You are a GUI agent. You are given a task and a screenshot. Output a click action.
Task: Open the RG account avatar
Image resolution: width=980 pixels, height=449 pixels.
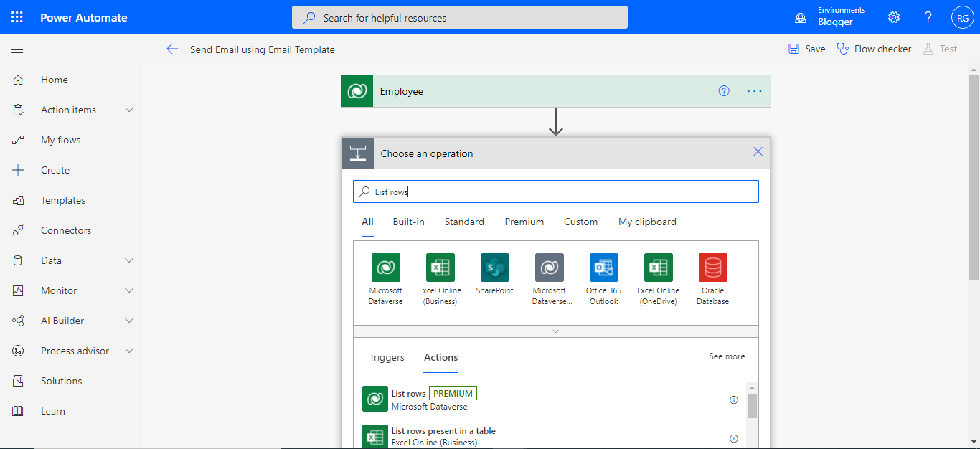pos(962,17)
